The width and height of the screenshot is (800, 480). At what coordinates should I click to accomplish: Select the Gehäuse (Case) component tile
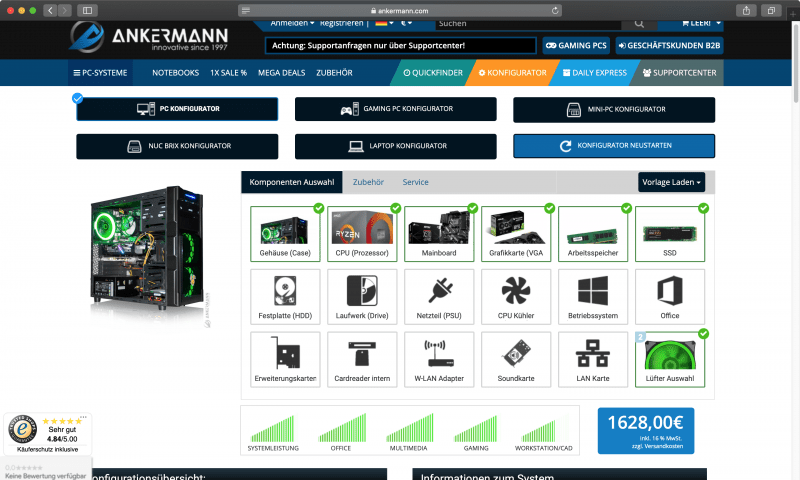285,234
